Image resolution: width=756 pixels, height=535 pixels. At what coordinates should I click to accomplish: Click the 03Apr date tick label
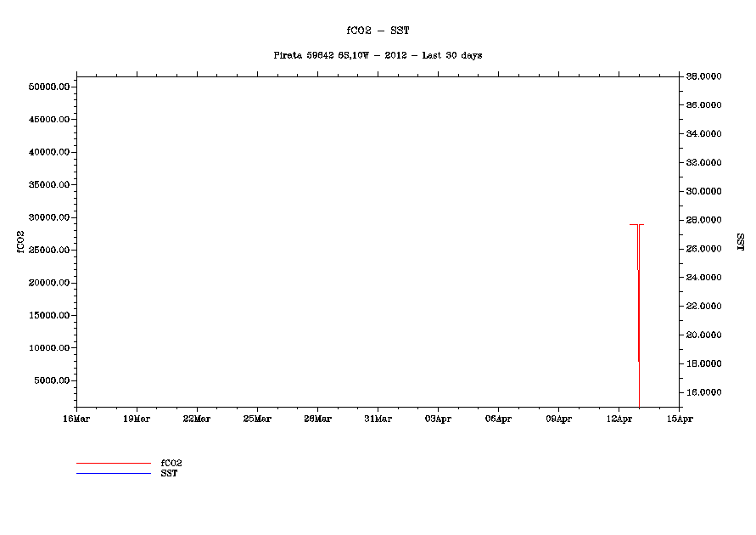(438, 419)
